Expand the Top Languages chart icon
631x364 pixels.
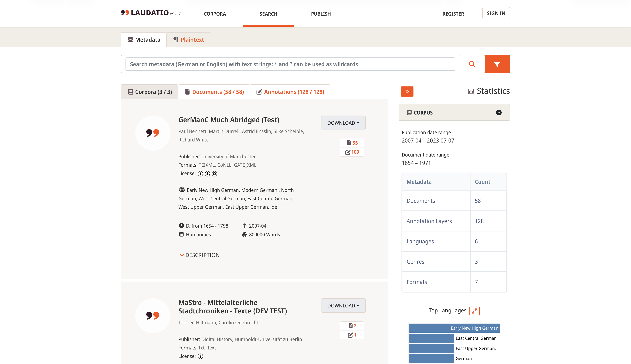(474, 311)
